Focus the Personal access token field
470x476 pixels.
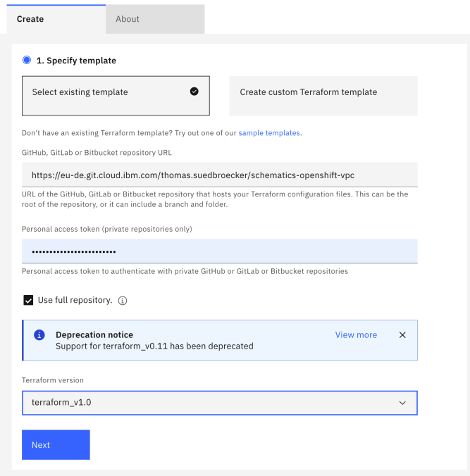click(x=220, y=251)
